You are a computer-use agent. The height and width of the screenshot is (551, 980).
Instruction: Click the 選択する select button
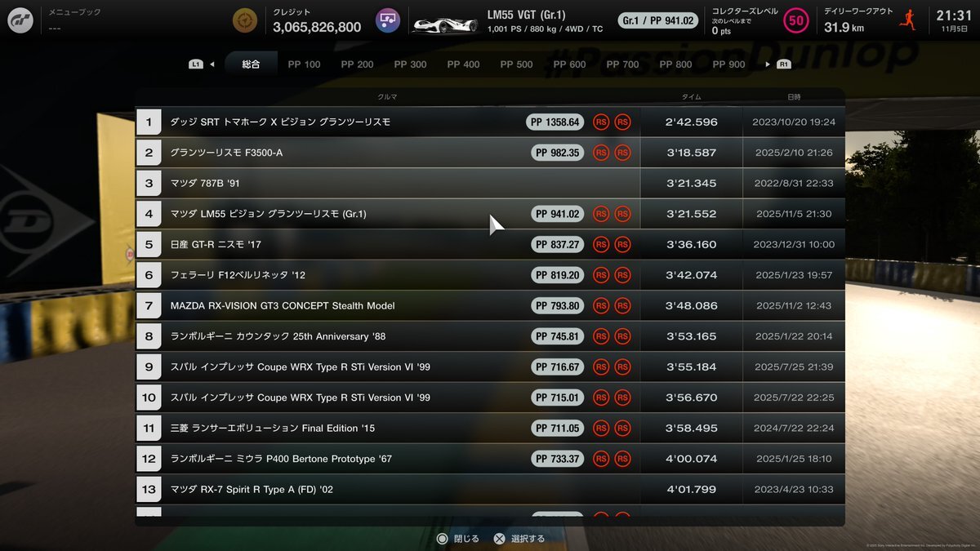click(519, 539)
